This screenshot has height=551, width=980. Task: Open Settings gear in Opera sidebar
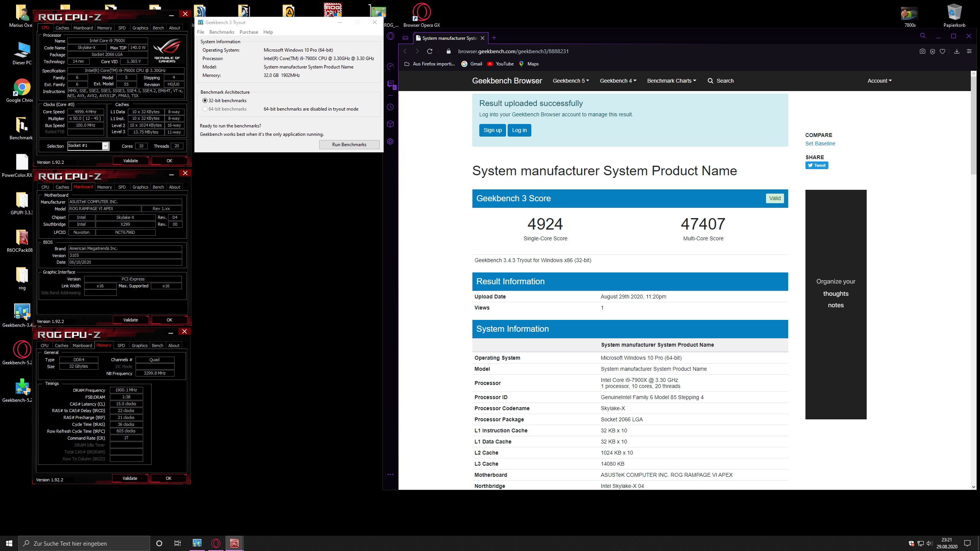point(390,142)
